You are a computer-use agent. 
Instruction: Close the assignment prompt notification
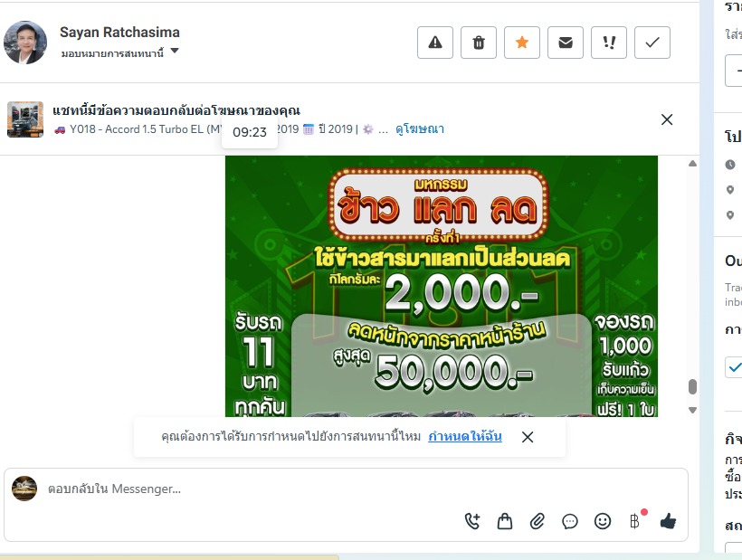(x=528, y=437)
